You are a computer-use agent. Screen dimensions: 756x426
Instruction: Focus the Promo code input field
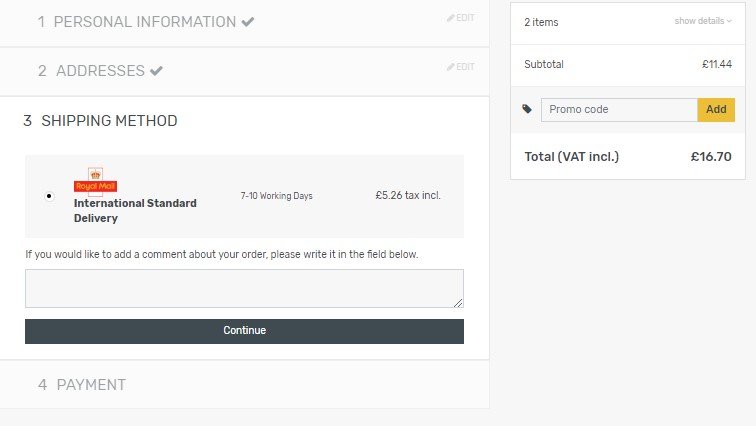coord(619,110)
